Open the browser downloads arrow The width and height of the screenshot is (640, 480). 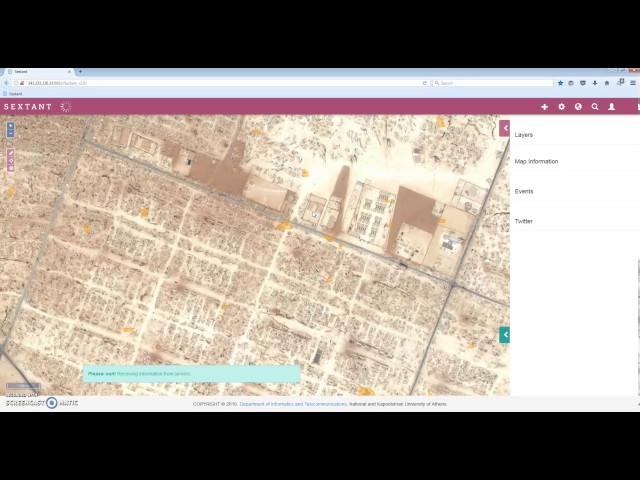(x=595, y=83)
